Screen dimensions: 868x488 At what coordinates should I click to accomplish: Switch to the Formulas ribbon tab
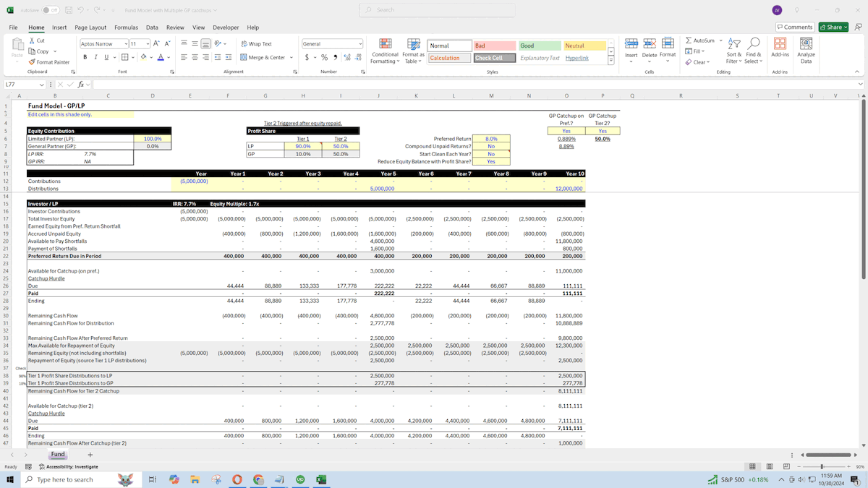pos(126,27)
